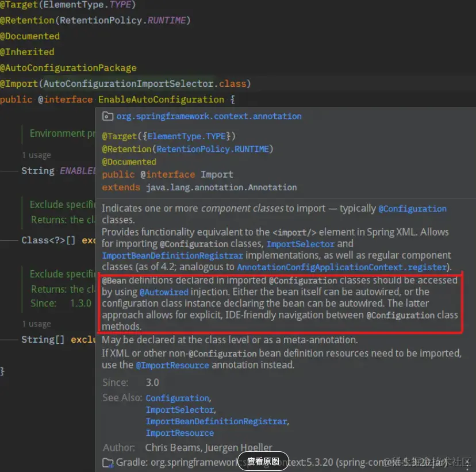
Task: Click '1 usage' hint above String[] exclu method
Action: pyautogui.click(x=36, y=324)
